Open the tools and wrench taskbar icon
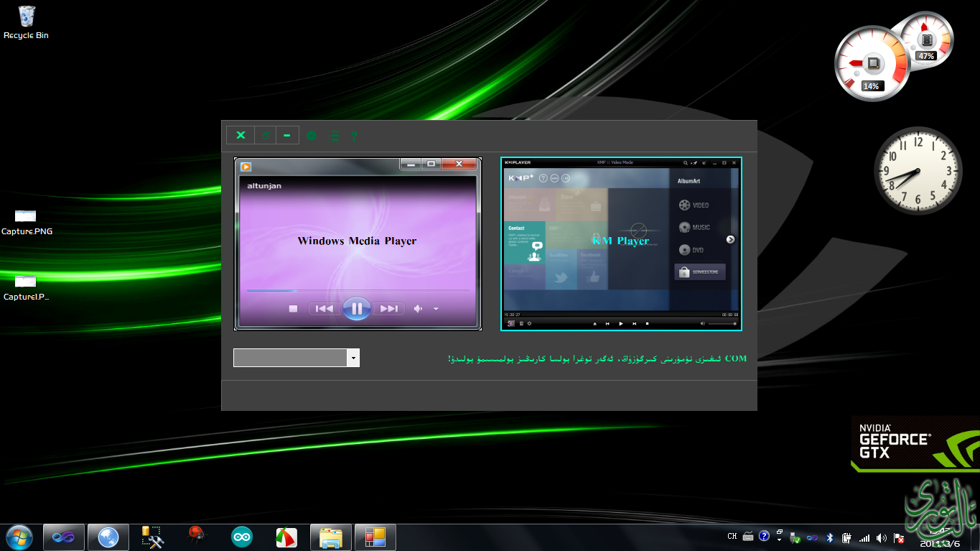The height and width of the screenshot is (551, 980). pyautogui.click(x=153, y=537)
